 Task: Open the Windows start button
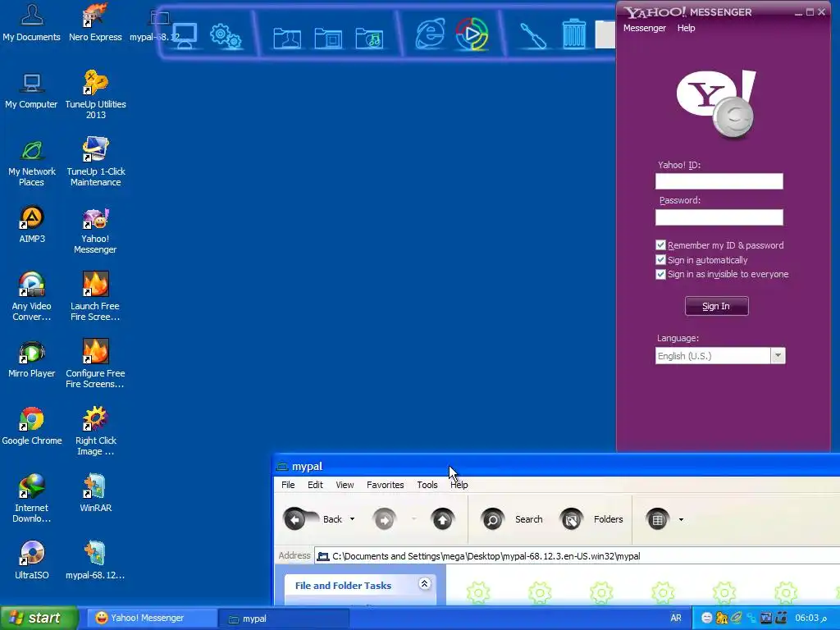(x=39, y=619)
